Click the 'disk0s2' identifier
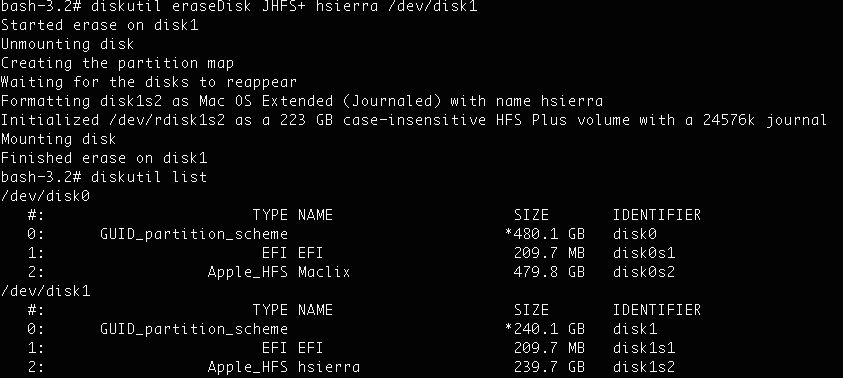The image size is (843, 378). click(644, 272)
